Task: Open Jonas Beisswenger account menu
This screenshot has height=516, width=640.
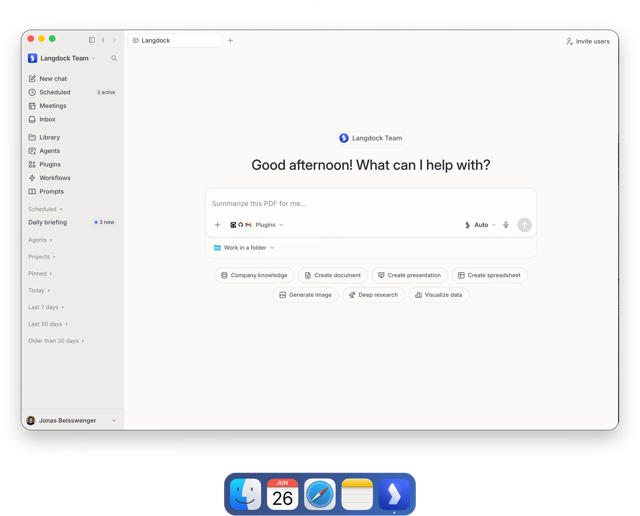Action: coord(72,420)
